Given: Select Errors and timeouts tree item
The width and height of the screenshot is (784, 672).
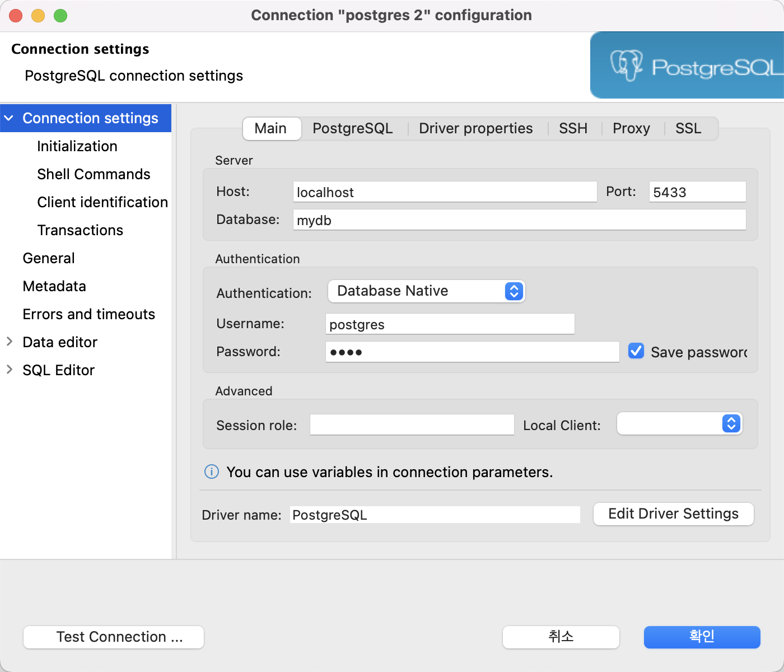Looking at the screenshot, I should [x=89, y=314].
